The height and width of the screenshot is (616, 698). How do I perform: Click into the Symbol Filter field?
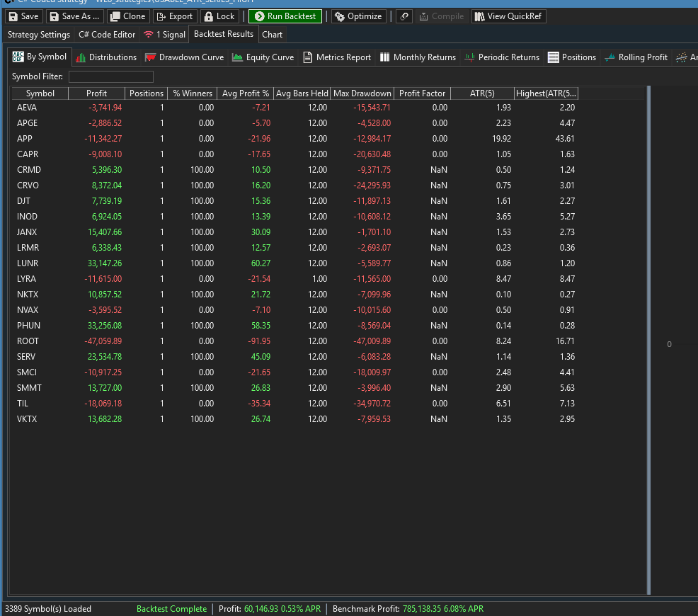110,76
